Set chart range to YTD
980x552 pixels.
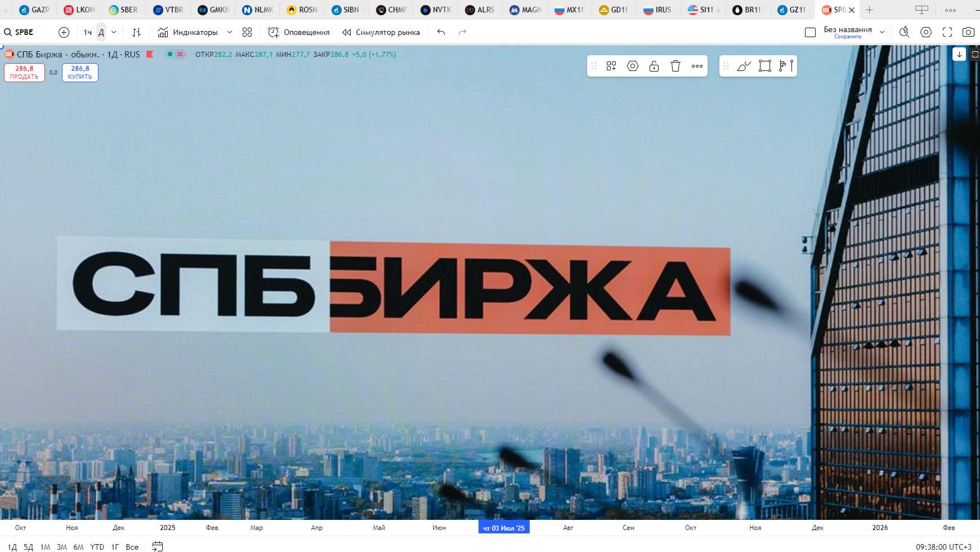coord(97,546)
